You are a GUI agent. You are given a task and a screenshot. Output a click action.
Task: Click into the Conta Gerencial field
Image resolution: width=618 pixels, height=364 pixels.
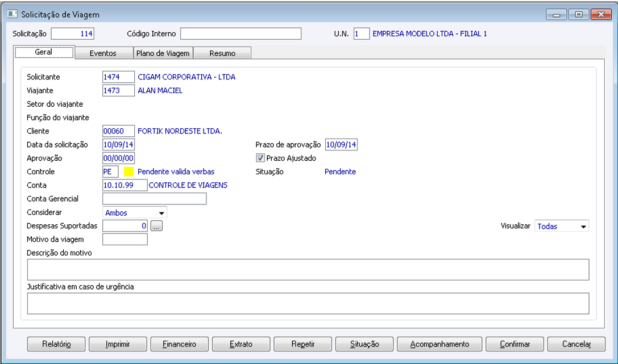pyautogui.click(x=155, y=199)
